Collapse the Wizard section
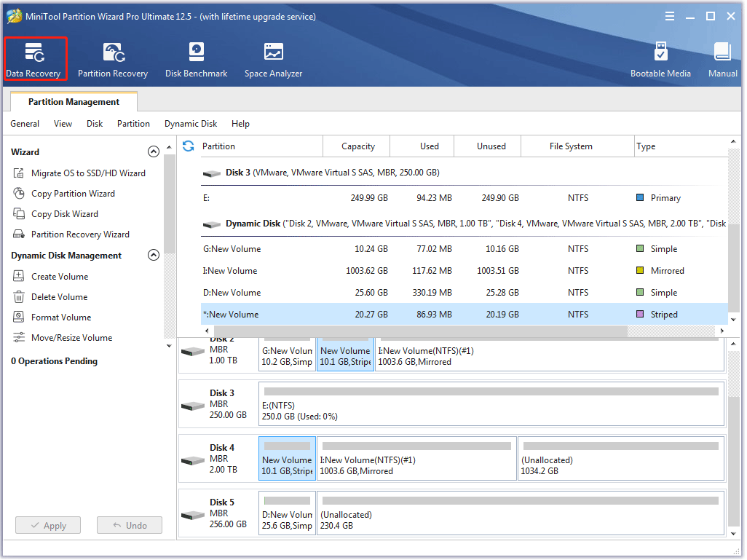The height and width of the screenshot is (560, 747). click(x=154, y=152)
